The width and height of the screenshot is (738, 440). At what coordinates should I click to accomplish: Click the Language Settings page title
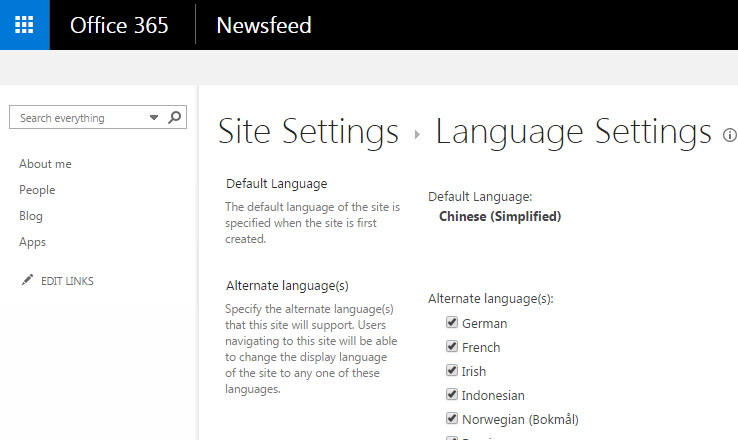(x=573, y=131)
